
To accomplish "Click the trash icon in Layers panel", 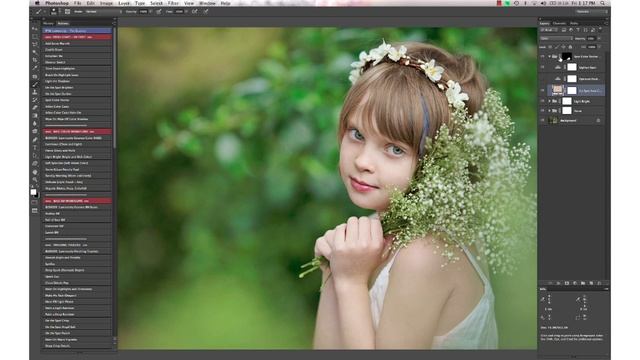I will point(599,283).
